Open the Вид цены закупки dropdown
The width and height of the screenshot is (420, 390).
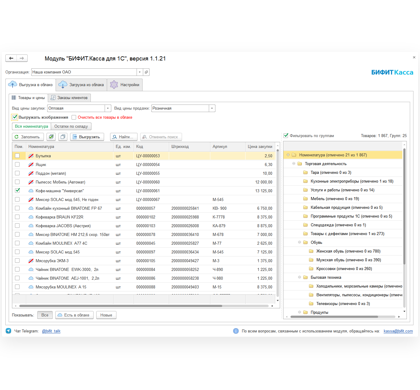tap(108, 108)
